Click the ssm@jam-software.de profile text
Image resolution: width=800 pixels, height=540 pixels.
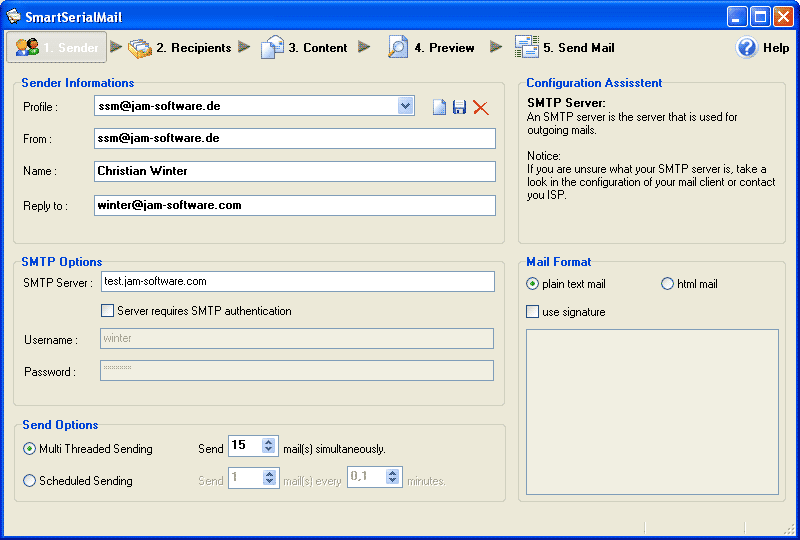pyautogui.click(x=159, y=106)
